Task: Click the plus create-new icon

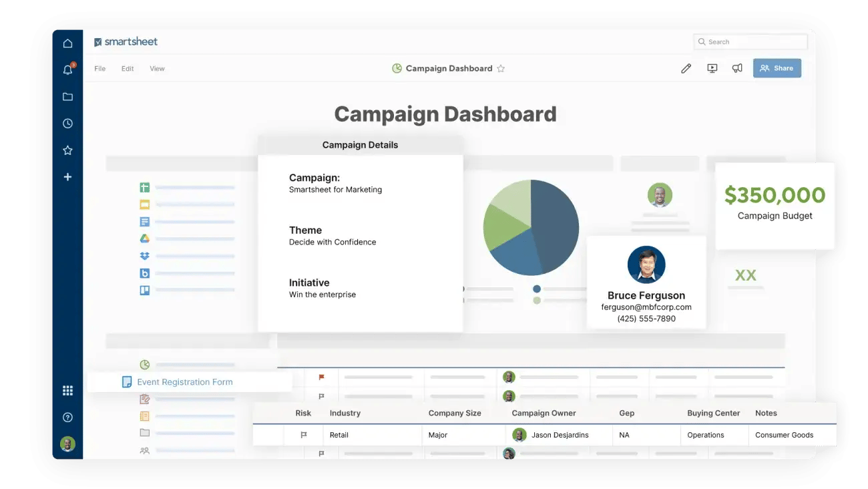Action: click(x=67, y=177)
